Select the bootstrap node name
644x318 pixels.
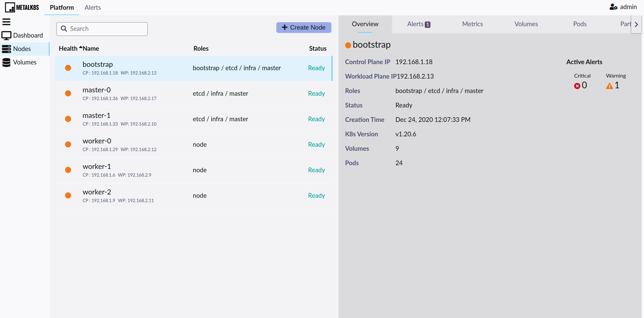point(98,64)
